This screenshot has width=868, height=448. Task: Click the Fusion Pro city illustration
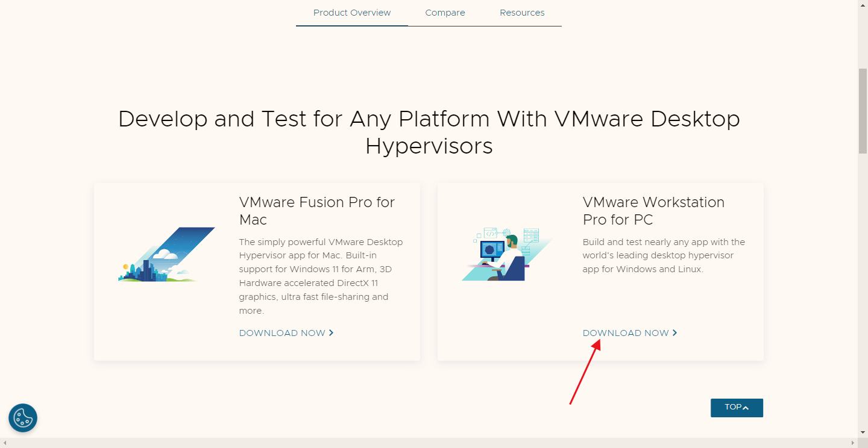166,255
